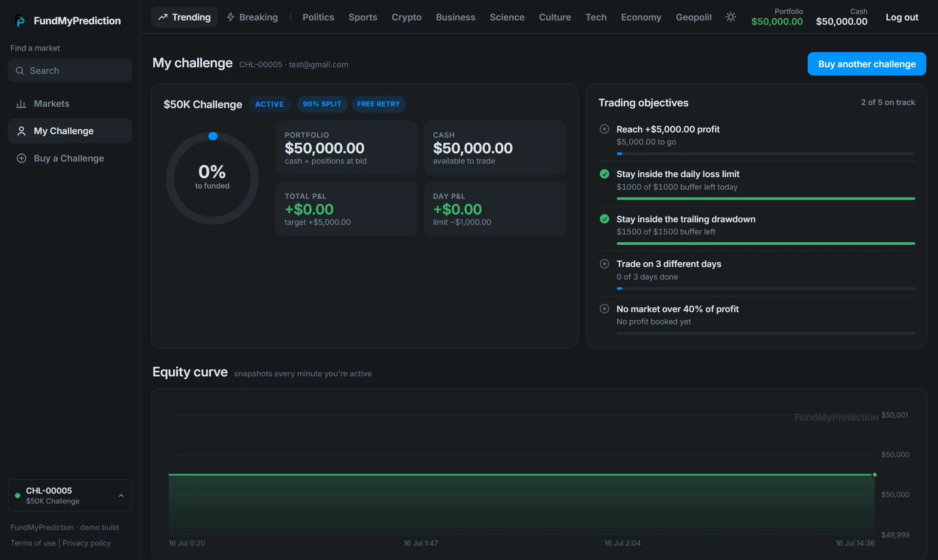Click the '$50,001' chart axis value
The width and height of the screenshot is (938, 560).
(x=895, y=415)
